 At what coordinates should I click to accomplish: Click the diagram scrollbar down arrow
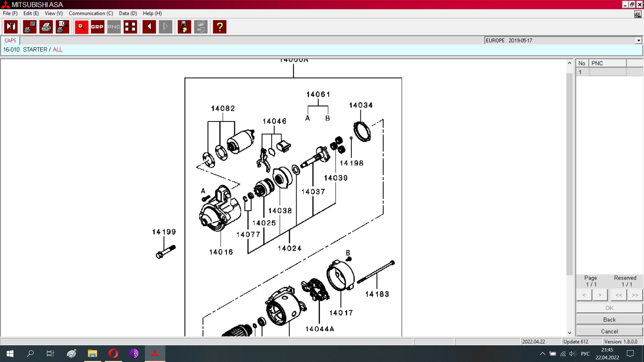coord(569,333)
